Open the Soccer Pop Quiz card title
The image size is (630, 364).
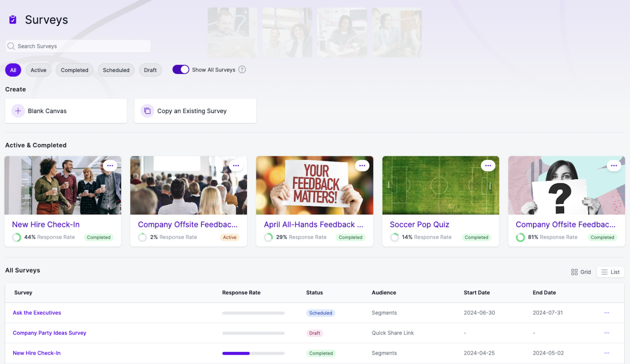[x=419, y=225]
